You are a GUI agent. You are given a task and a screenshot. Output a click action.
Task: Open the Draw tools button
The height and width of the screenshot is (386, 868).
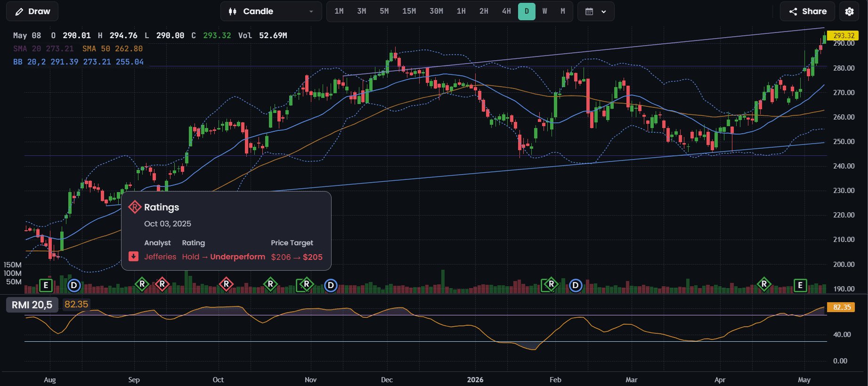(x=32, y=11)
